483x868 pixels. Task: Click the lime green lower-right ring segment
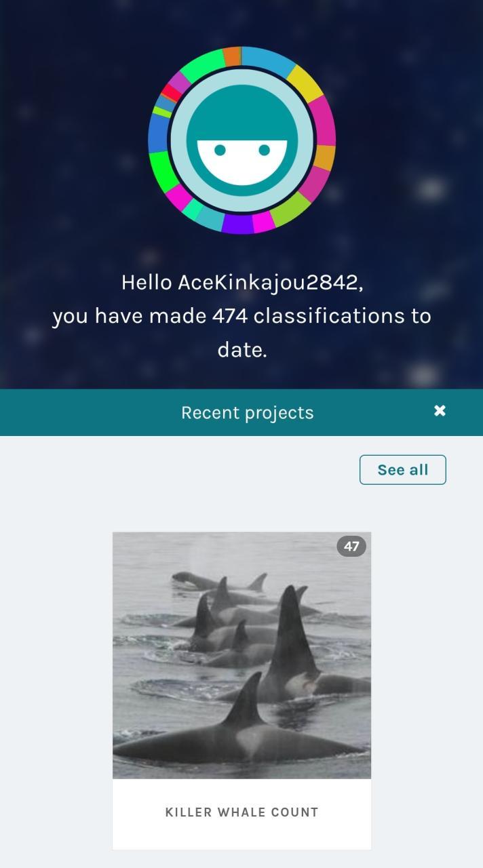click(292, 210)
